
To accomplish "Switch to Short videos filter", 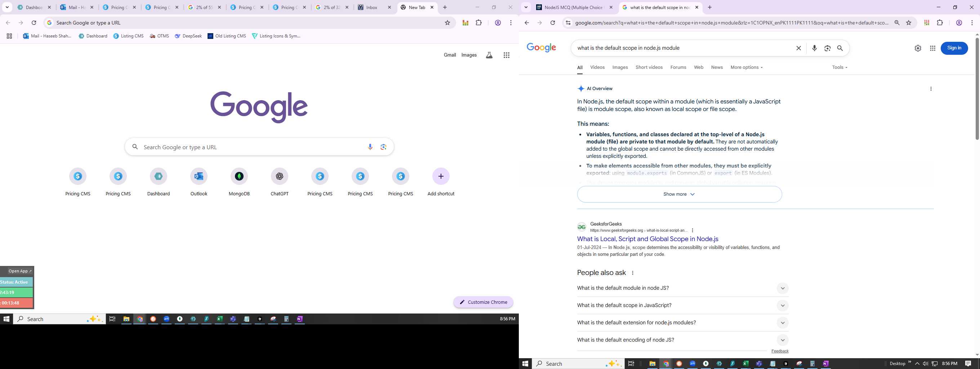I will point(649,67).
